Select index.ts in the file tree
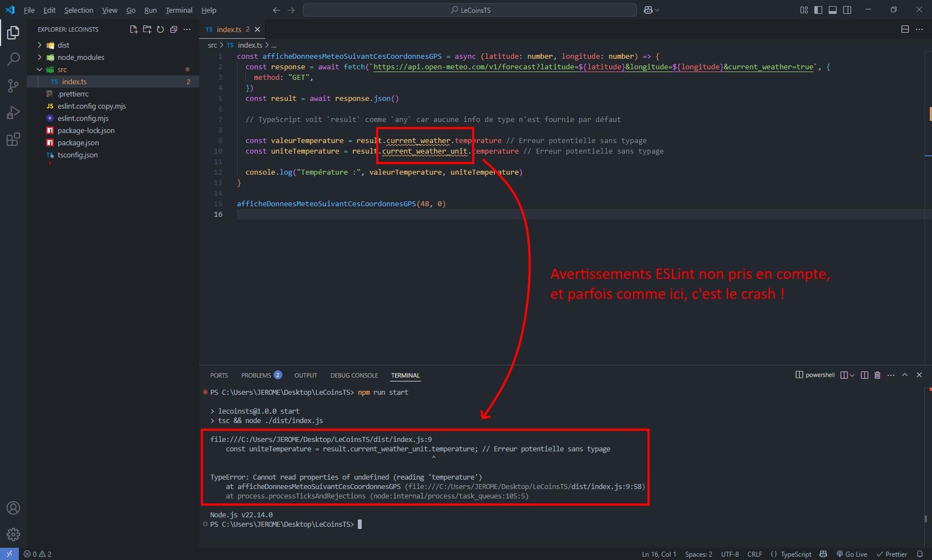This screenshot has height=560, width=932. coord(113,82)
